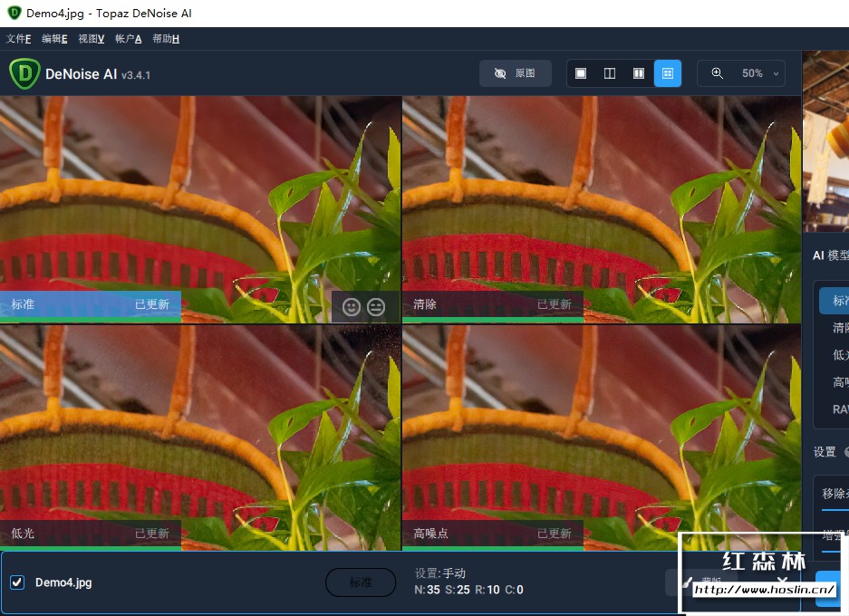
Task: Click the 标准 model button in file row
Action: pos(361,582)
